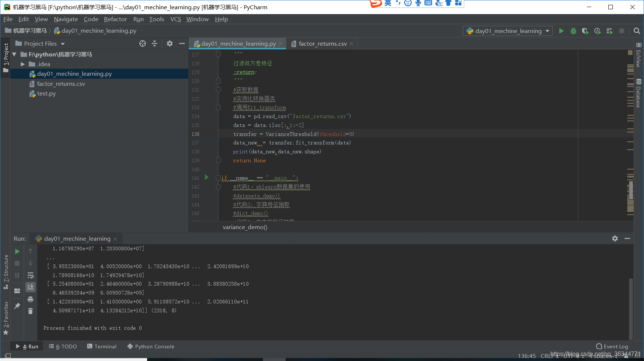Locate current file with the crosshair icon

(143, 43)
